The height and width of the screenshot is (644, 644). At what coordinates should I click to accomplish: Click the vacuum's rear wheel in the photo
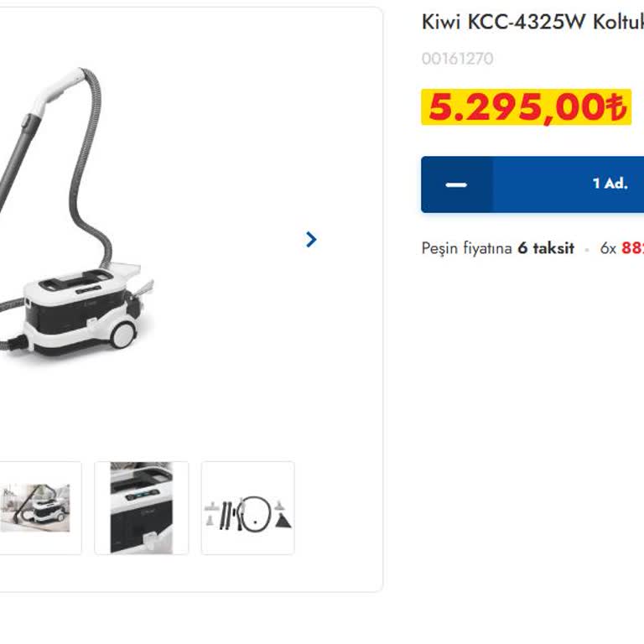click(123, 335)
